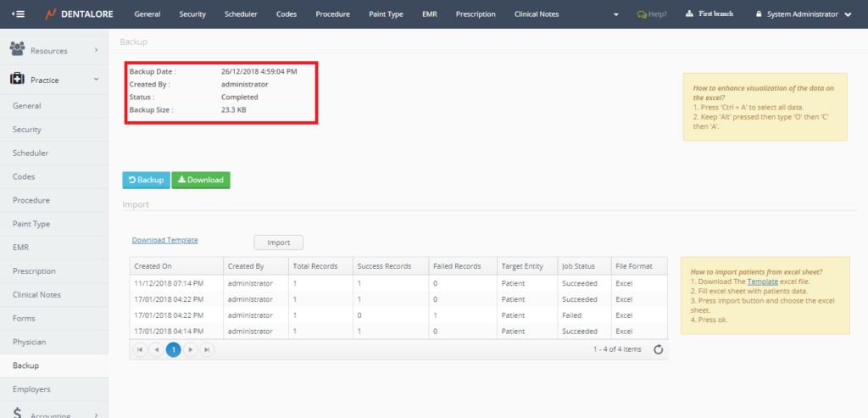The image size is (868, 418).
Task: Jump to last page of import grid
Action: click(x=207, y=349)
